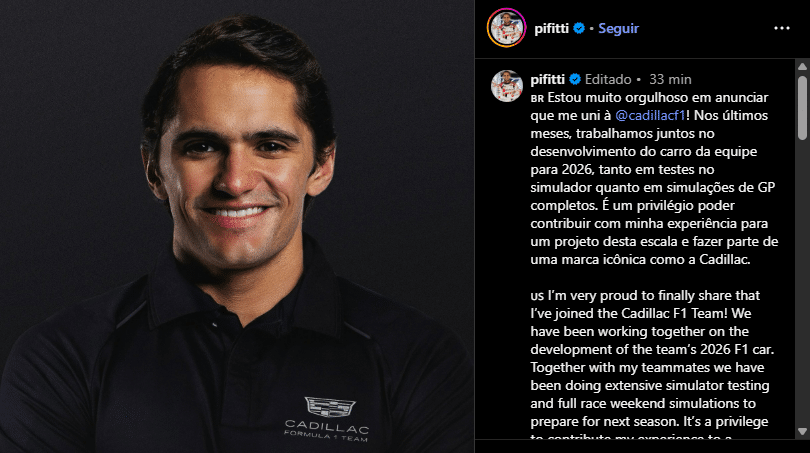The image size is (810, 453).
Task: Click the caption scrollbar thumb
Action: [x=802, y=108]
